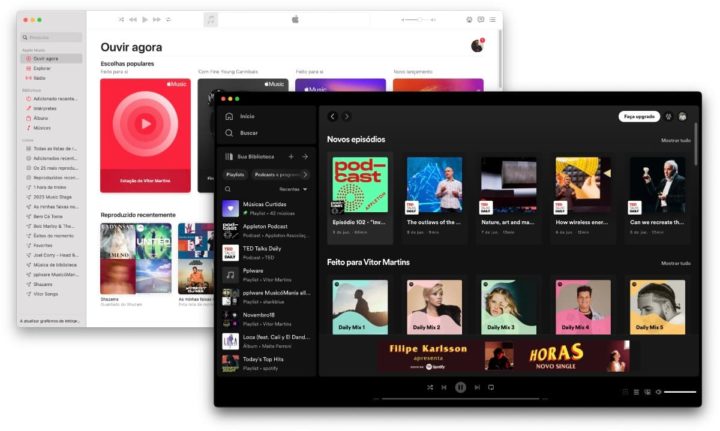Open Spotify Início home icon

pos(229,116)
